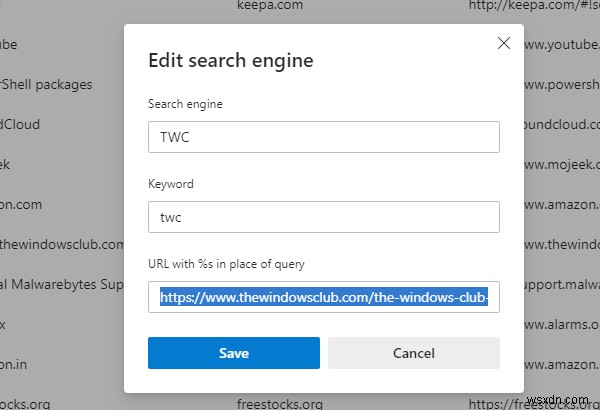Screen dimensions: 600x410
Task: Click the Shell packages entry in background list
Action: (46, 84)
